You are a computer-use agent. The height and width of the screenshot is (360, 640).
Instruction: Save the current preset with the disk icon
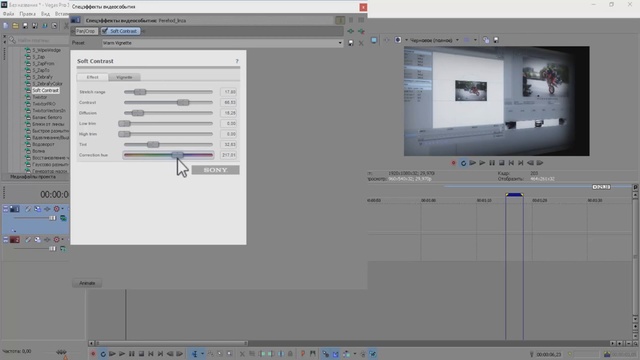click(351, 43)
